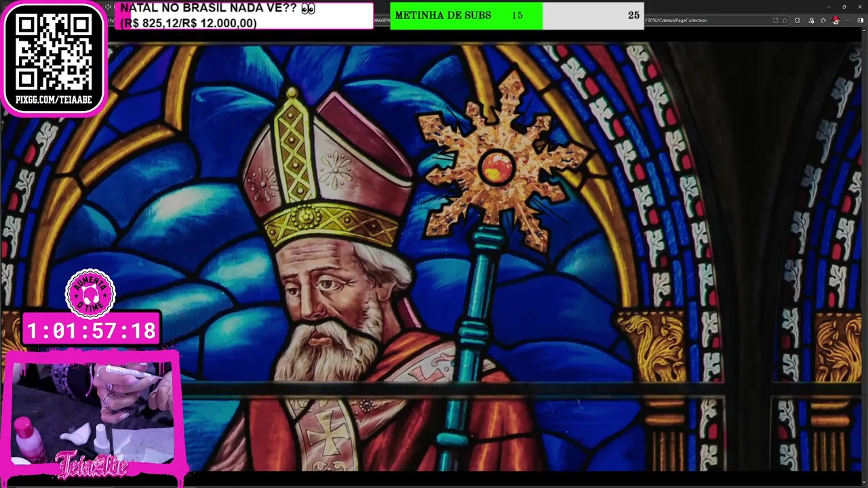Toggle the browser sidebar icon
868x488 pixels.
[x=861, y=20]
